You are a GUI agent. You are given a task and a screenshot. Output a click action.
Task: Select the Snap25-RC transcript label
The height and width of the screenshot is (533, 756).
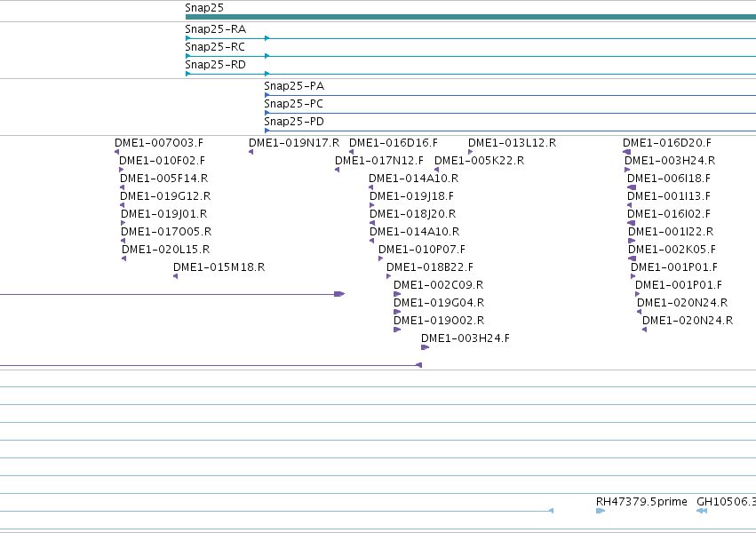pos(215,47)
